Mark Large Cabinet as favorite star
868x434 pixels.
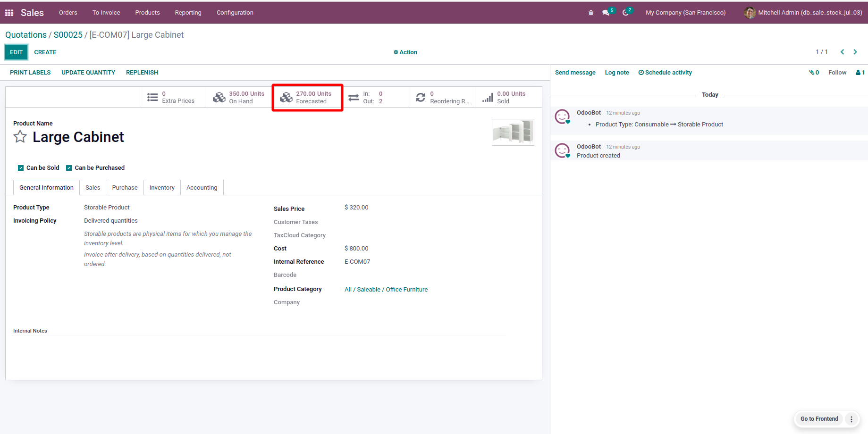pyautogui.click(x=20, y=137)
